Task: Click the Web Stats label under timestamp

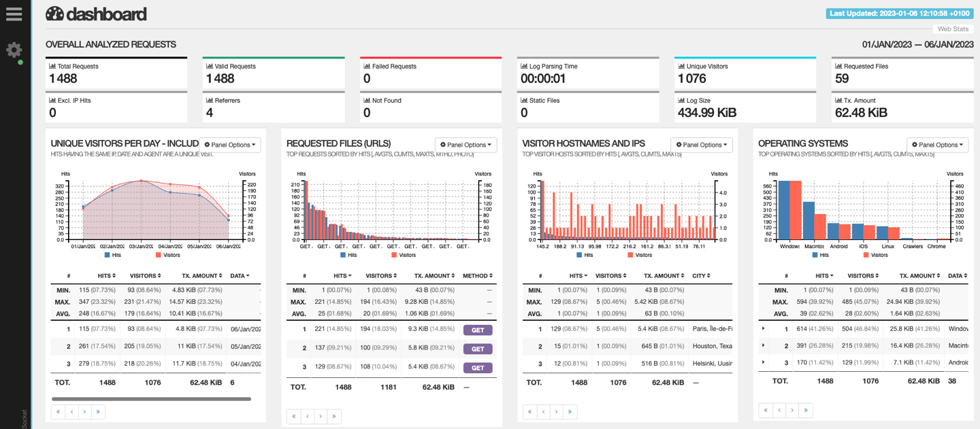Action: [x=952, y=29]
